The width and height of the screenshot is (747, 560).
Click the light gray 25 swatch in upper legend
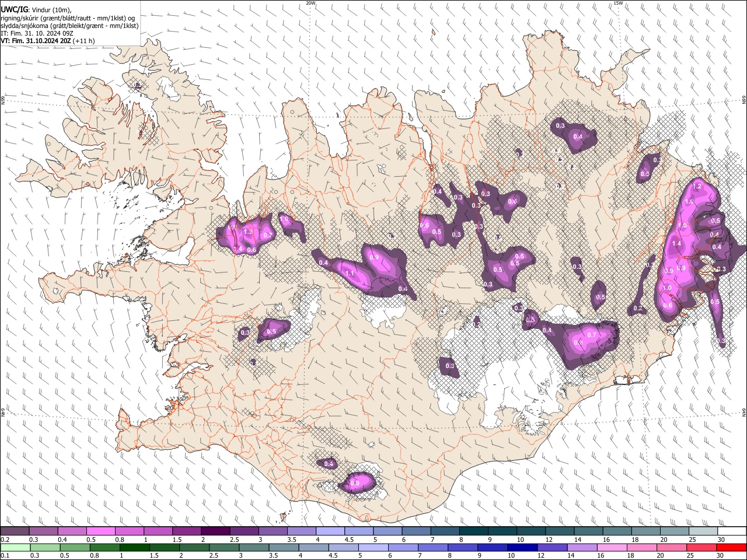coord(703,531)
